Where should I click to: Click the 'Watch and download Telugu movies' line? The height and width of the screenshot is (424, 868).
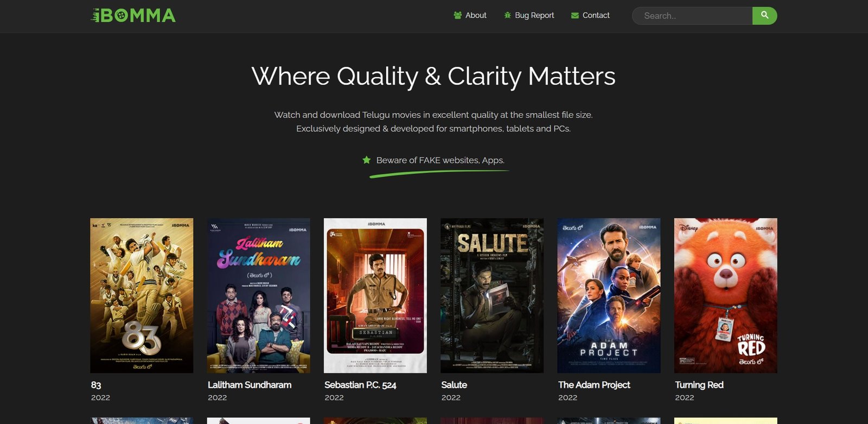[433, 115]
